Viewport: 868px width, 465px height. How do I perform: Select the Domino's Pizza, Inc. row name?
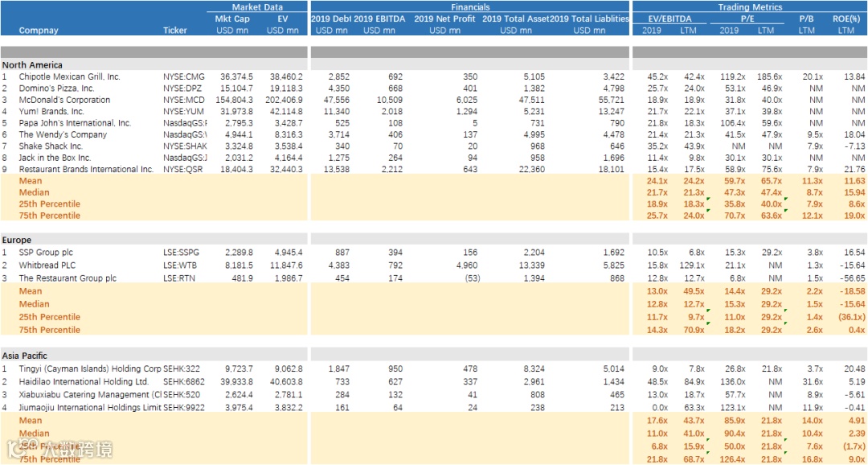[x=56, y=88]
